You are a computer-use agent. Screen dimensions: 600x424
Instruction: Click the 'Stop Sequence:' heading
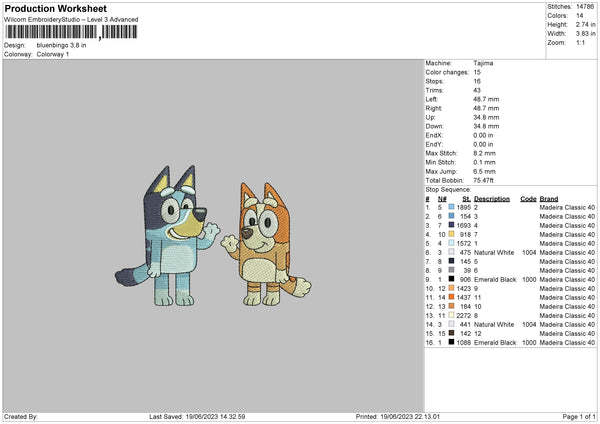(x=448, y=189)
